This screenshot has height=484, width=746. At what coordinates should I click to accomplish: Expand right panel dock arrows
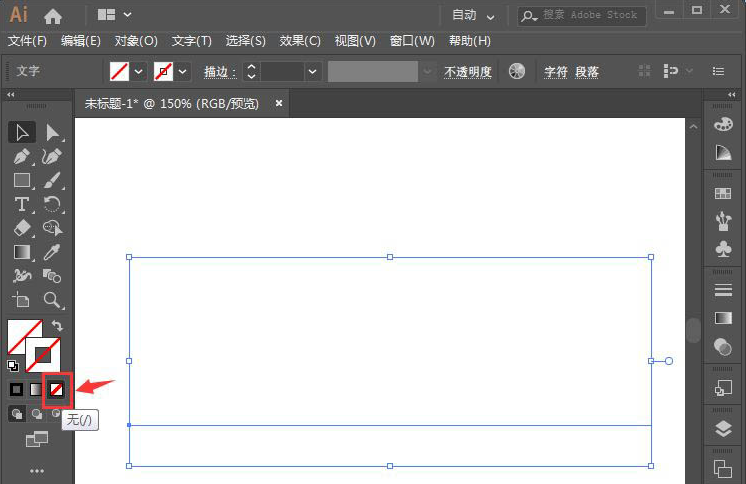click(x=732, y=95)
